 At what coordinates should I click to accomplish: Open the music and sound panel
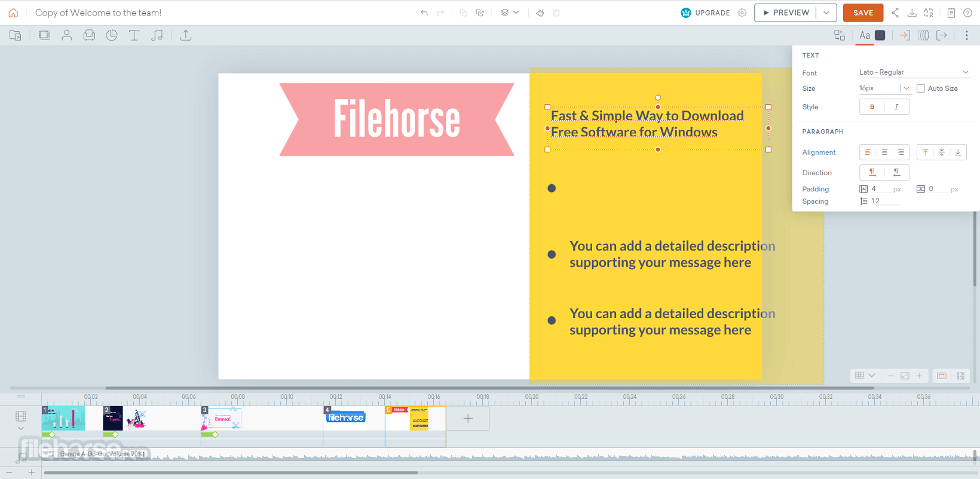tap(157, 35)
